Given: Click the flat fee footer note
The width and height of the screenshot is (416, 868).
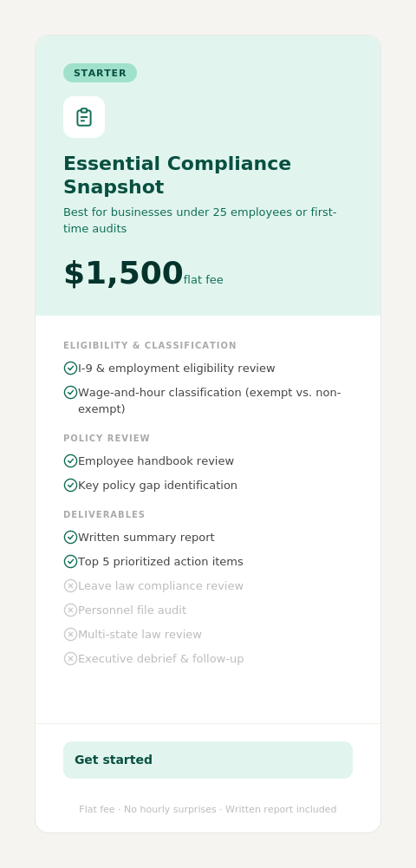Looking at the screenshot, I should (208, 809).
